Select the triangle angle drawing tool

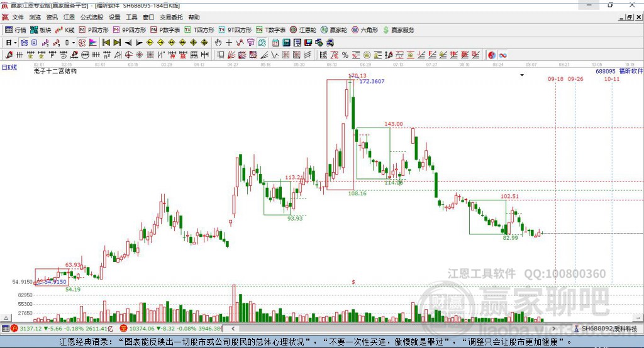pos(118,55)
